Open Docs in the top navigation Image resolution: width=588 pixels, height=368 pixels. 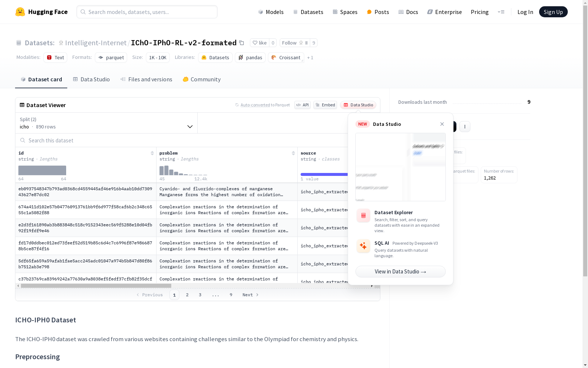click(x=408, y=12)
